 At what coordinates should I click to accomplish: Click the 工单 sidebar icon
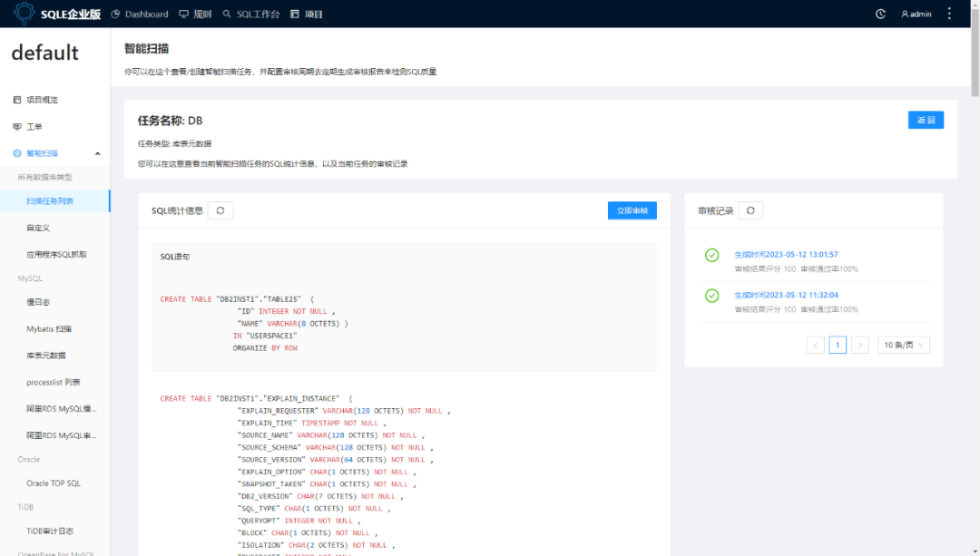(17, 127)
